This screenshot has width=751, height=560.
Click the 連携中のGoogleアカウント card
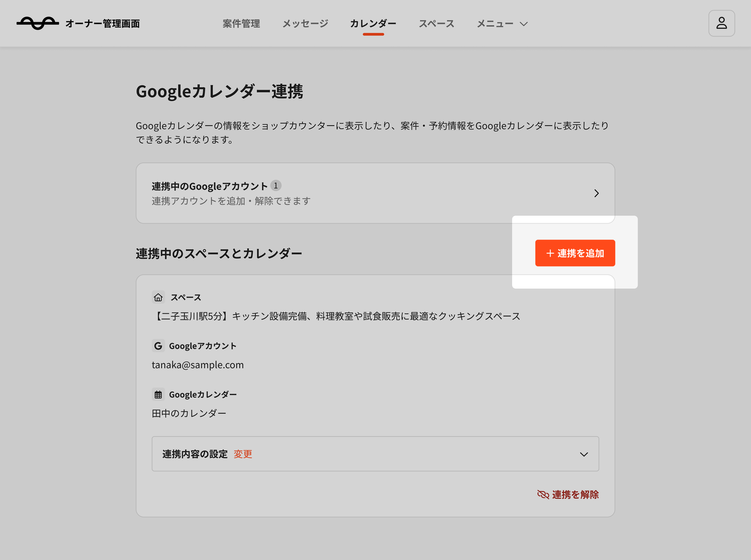pyautogui.click(x=339, y=193)
